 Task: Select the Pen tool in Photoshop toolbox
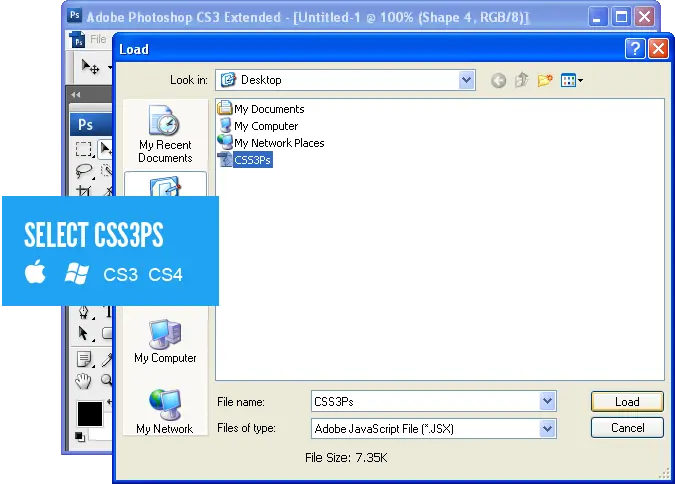tap(84, 312)
